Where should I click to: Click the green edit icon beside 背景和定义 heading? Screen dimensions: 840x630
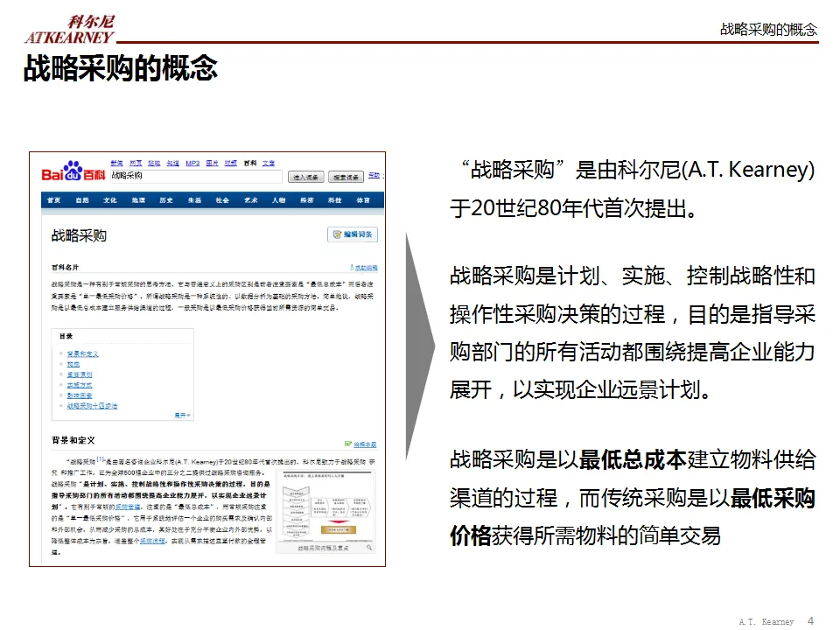[x=348, y=444]
